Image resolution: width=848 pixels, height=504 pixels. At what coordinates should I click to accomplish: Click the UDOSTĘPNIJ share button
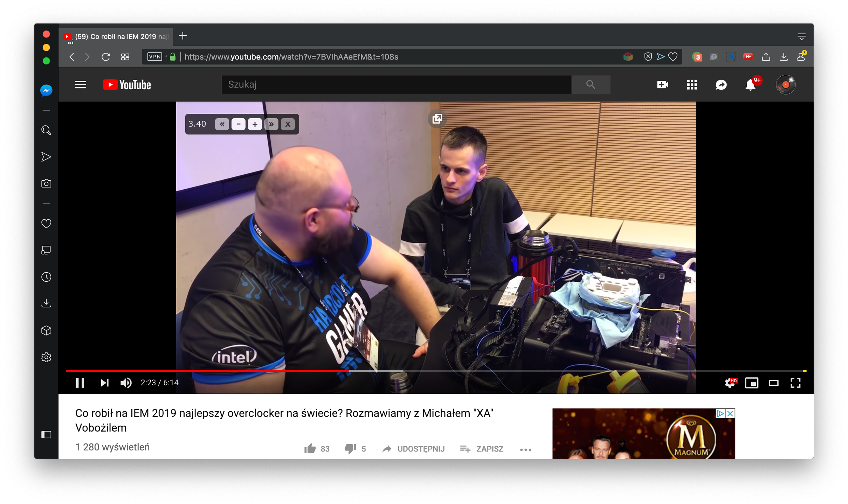click(413, 449)
